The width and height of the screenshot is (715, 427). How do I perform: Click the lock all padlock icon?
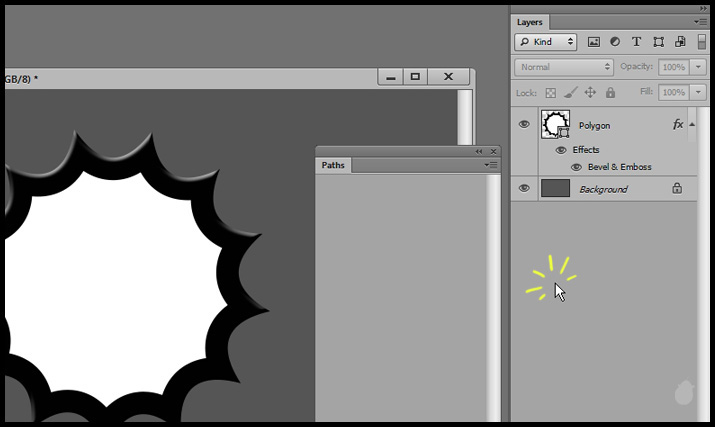pos(610,92)
